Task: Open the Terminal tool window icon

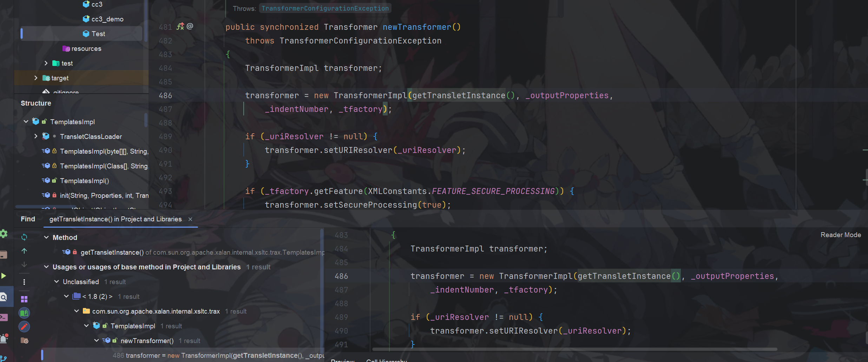Action: click(4, 317)
